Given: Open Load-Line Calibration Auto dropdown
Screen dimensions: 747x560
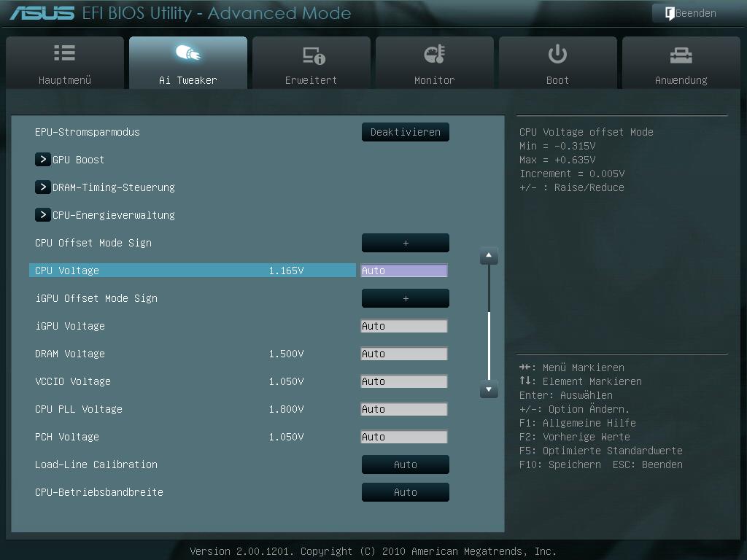Looking at the screenshot, I should pyautogui.click(x=406, y=464).
